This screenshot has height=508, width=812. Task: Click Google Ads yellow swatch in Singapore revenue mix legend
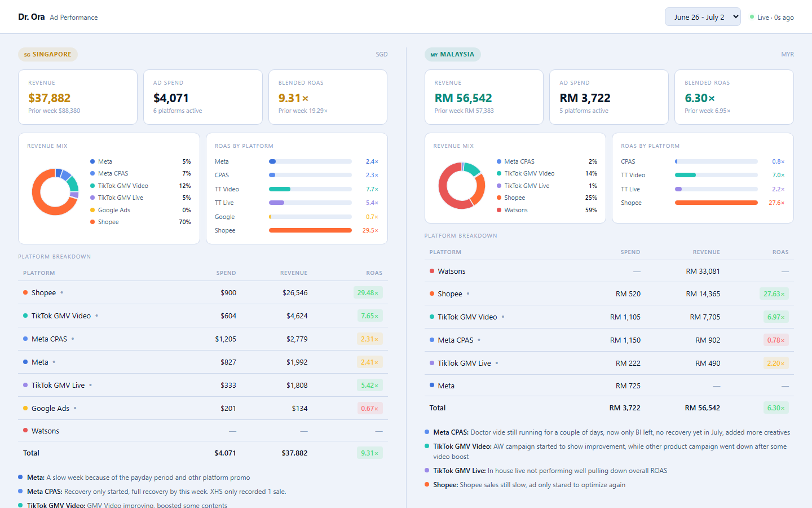tap(92, 210)
